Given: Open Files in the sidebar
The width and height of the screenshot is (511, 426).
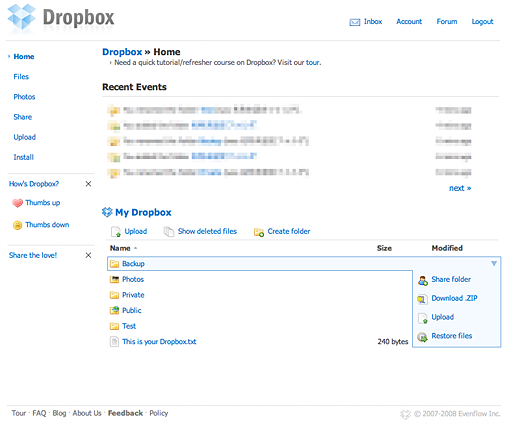Looking at the screenshot, I should point(21,77).
